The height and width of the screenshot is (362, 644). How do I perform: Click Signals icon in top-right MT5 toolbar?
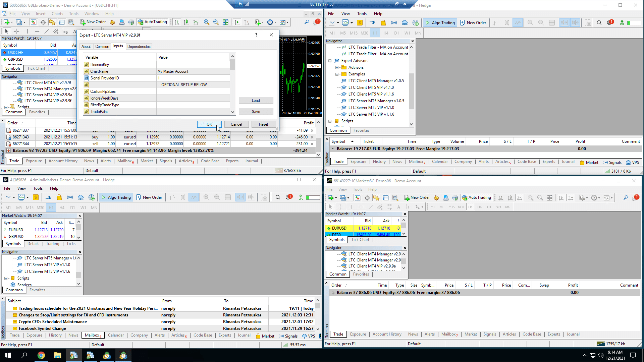coord(394,23)
